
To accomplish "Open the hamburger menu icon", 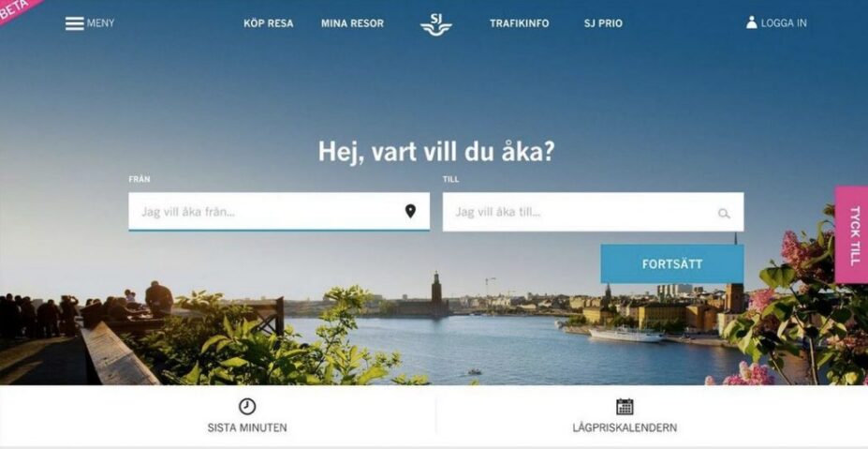I will pos(74,23).
